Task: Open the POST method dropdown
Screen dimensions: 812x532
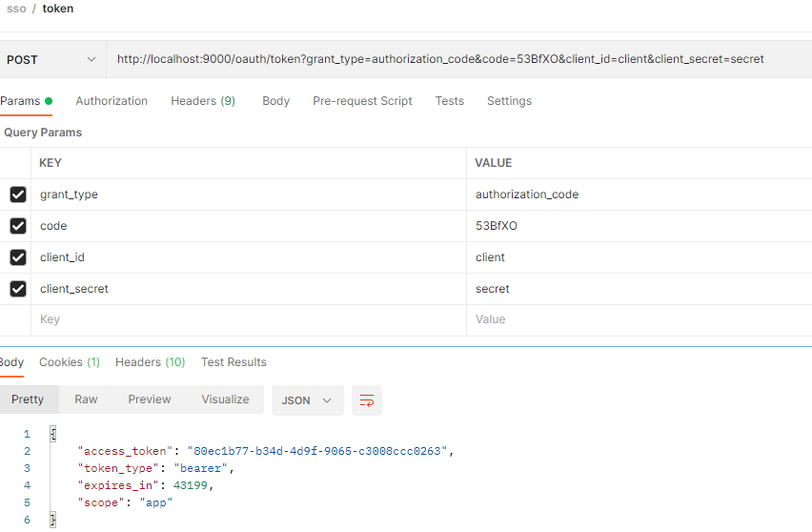Action: tap(51, 59)
